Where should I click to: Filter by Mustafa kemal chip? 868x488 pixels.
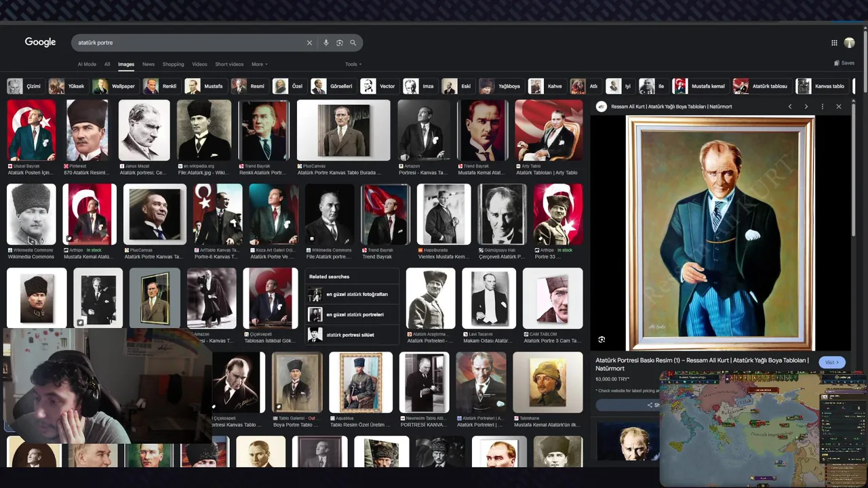pos(699,86)
